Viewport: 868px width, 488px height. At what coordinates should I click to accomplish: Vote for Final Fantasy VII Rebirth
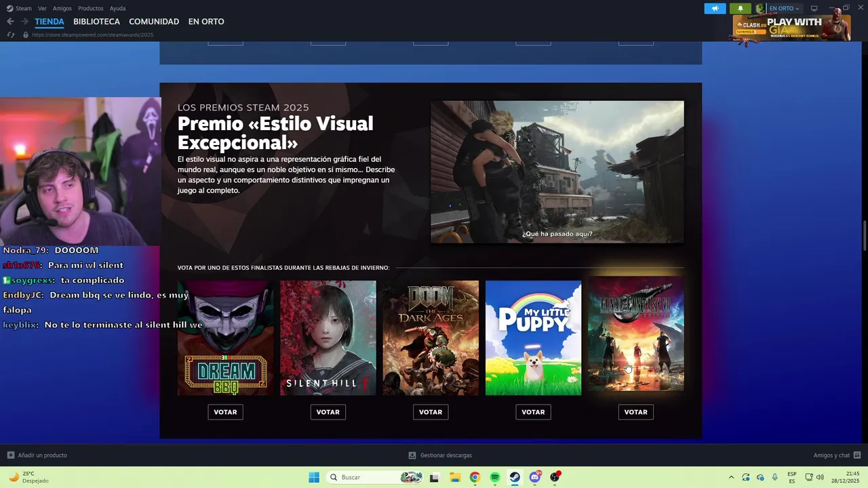click(x=636, y=412)
